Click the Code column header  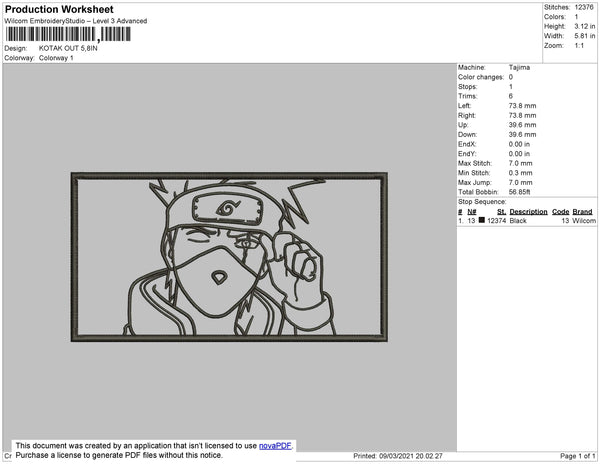561,212
